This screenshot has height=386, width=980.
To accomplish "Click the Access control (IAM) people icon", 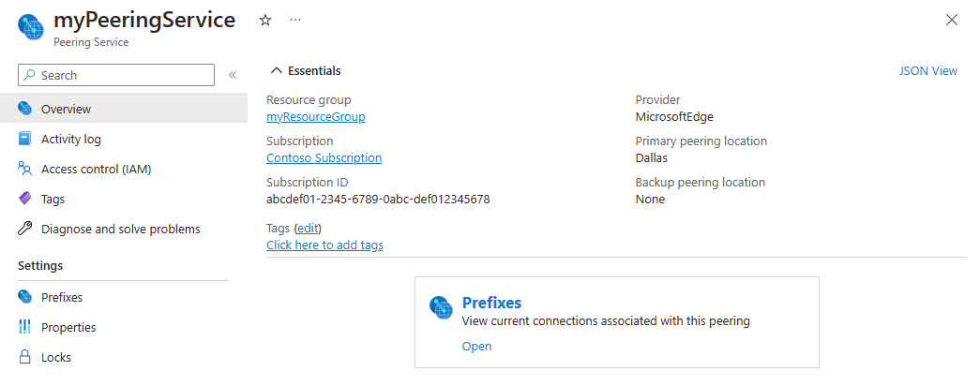I will pyautogui.click(x=25, y=169).
